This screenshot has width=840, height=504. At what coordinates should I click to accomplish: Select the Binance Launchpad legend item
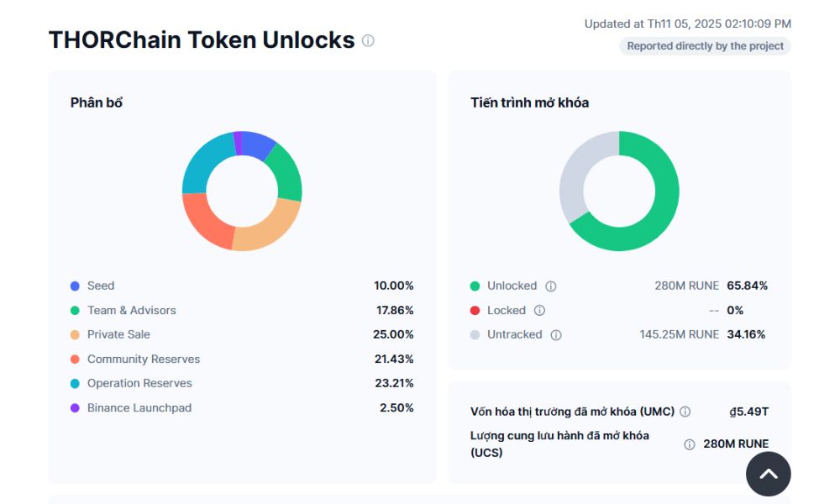tap(139, 407)
